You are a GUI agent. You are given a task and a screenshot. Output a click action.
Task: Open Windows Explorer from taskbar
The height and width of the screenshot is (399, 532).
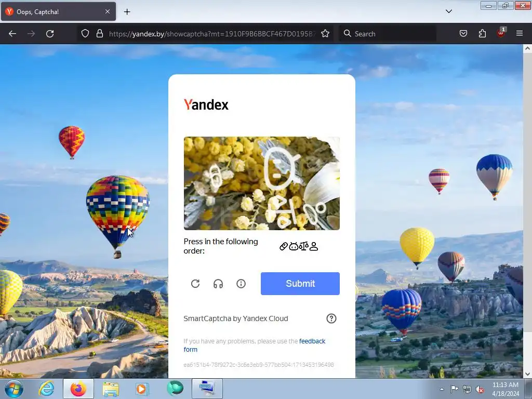pos(111,389)
